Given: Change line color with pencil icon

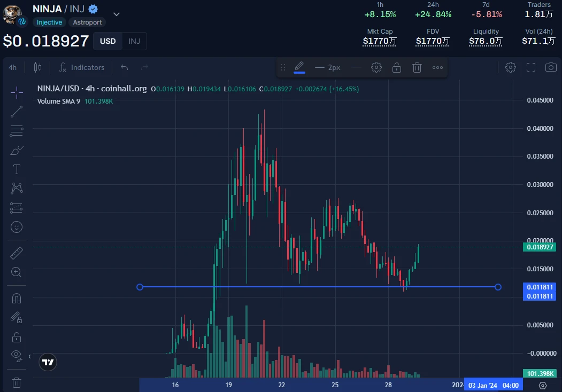Looking at the screenshot, I should coord(299,67).
